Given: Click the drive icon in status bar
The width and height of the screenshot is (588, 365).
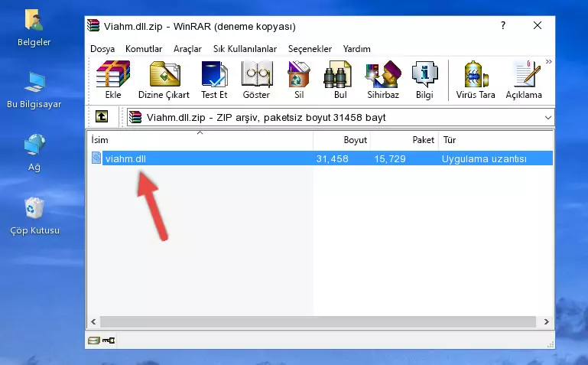Looking at the screenshot, I should click(93, 341).
